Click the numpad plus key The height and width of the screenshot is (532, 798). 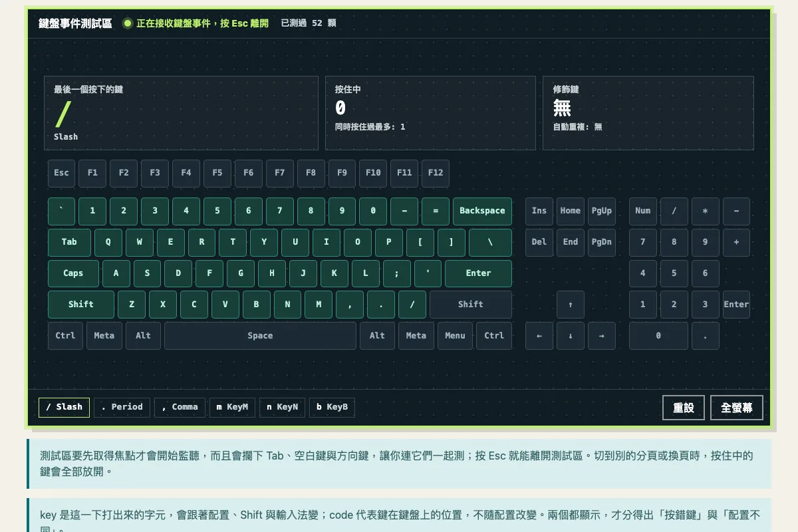tap(736, 242)
